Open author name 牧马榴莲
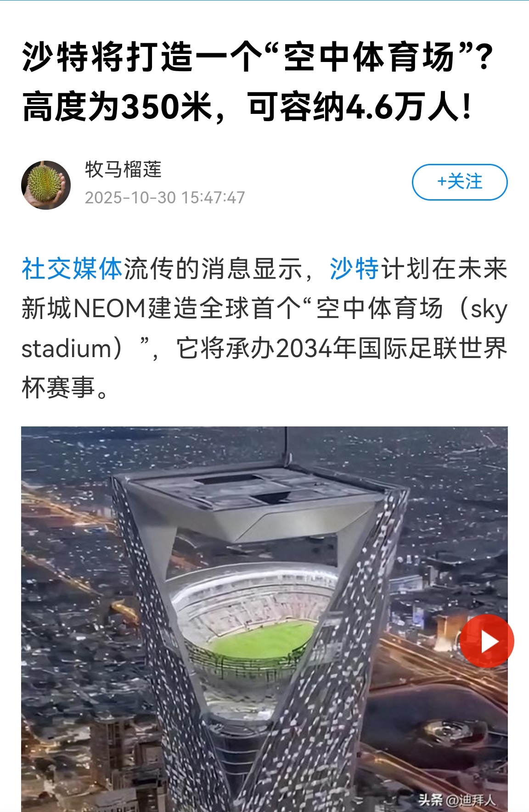The height and width of the screenshot is (812, 529). (123, 169)
